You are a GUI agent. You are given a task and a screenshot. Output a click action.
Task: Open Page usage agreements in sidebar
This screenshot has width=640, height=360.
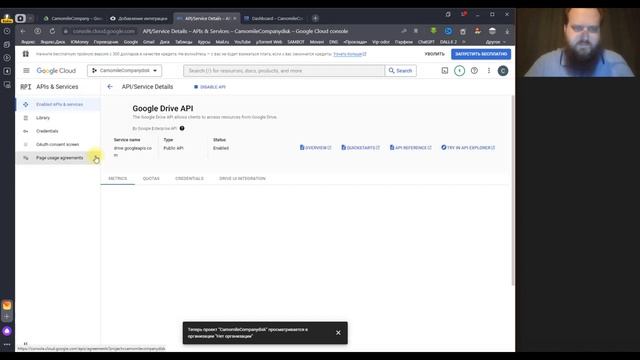[58, 158]
